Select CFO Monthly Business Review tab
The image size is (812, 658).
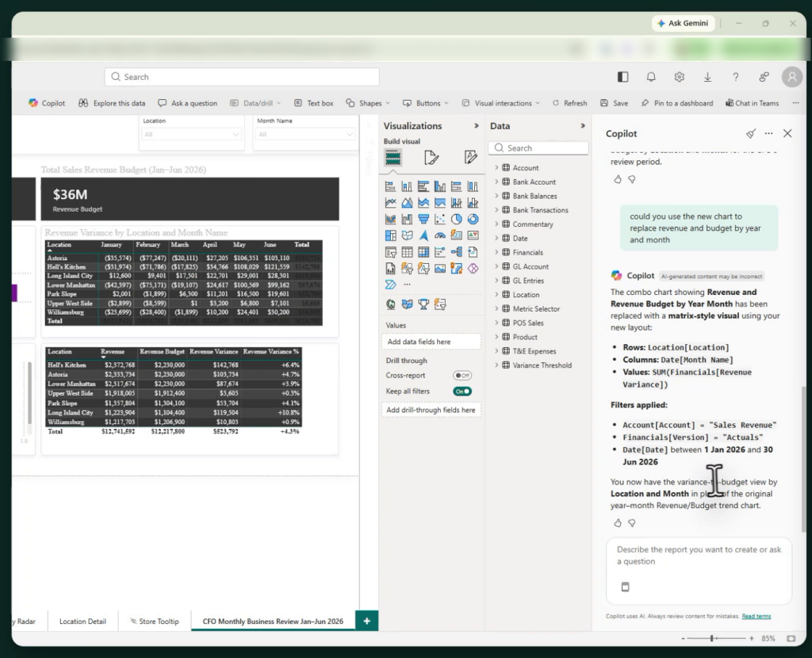point(273,622)
